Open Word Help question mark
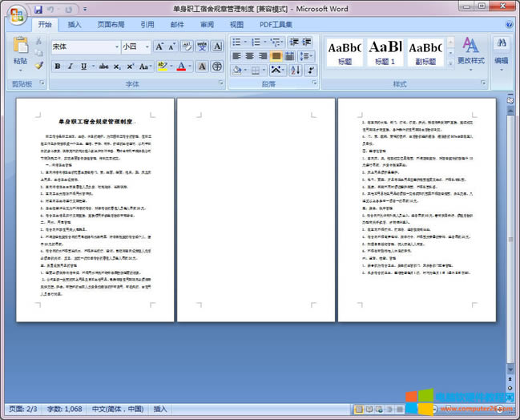This screenshot has width=520, height=420. 510,24
